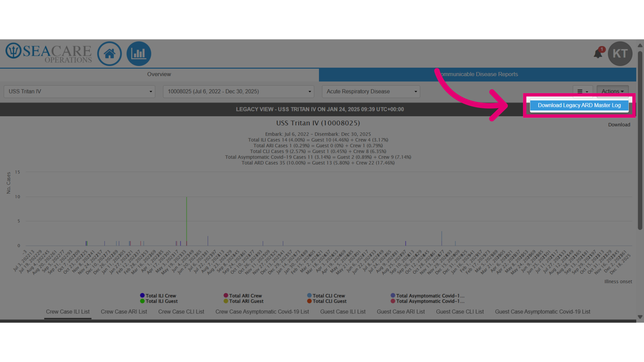
Task: Open the hamburger list view menu
Action: coord(583,92)
